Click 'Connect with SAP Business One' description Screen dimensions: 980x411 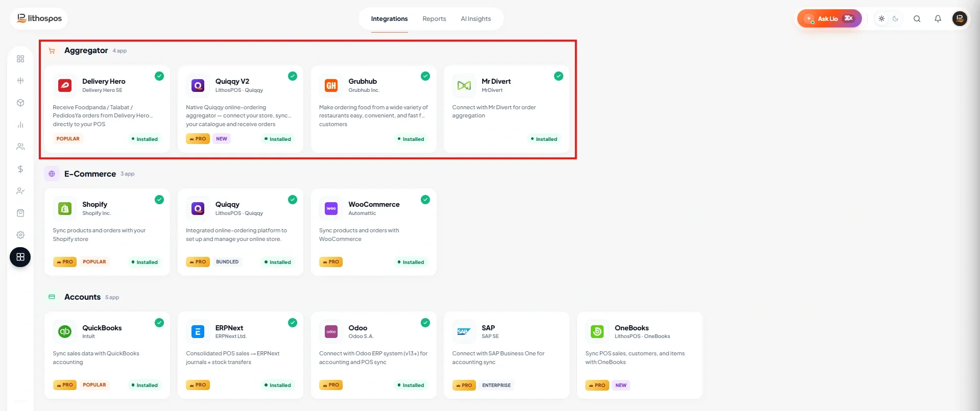point(498,357)
